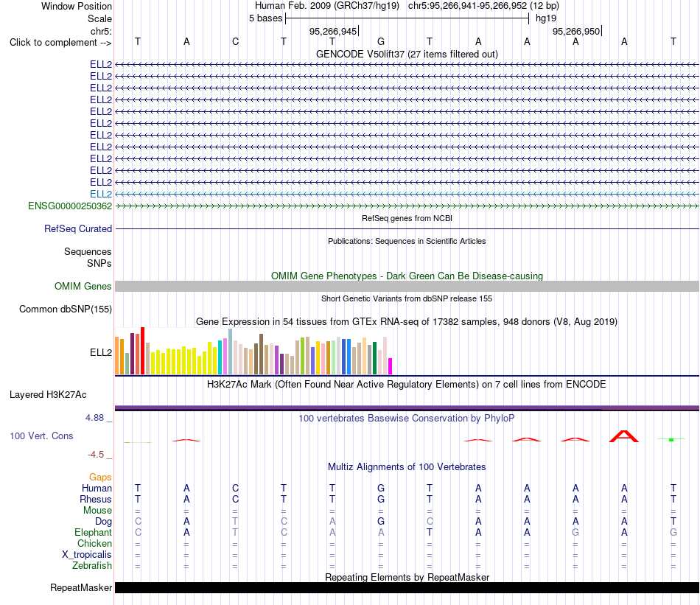Click the ENSG00000250362 gene label
700x605 pixels.
[x=70, y=206]
